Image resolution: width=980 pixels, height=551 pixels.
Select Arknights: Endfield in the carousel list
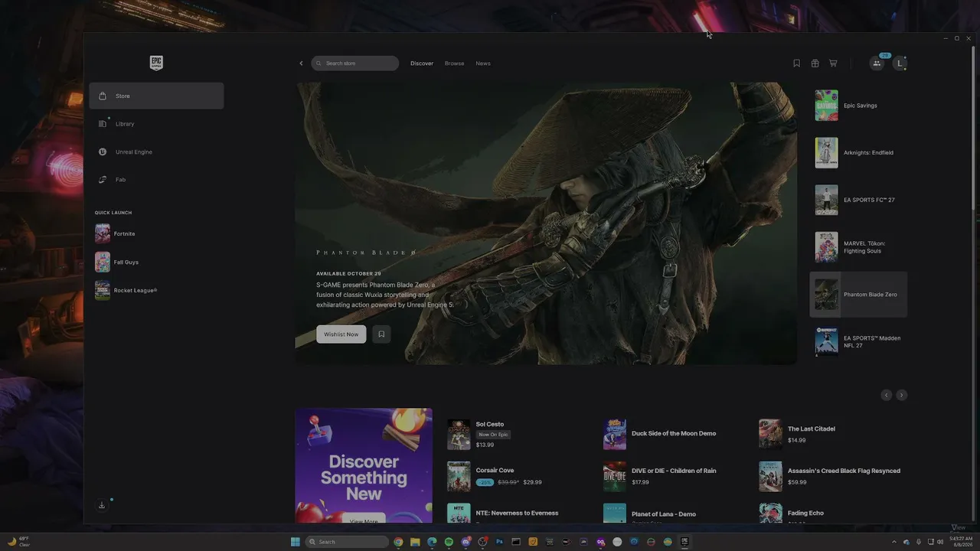tap(858, 152)
